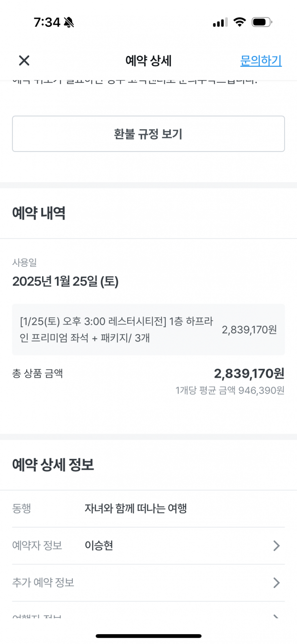Tap the 사용일 date 2025년 1월 25일
The image size is (297, 644).
65,281
